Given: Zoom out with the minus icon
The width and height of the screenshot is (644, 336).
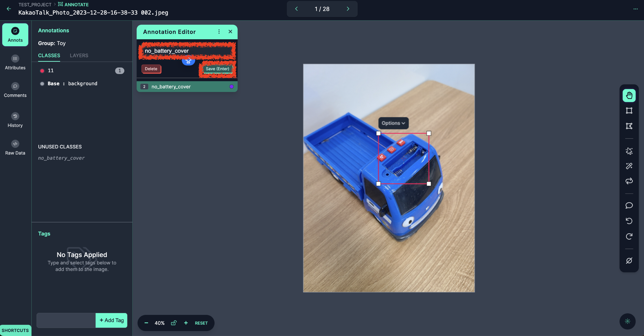Looking at the screenshot, I should pos(146,323).
